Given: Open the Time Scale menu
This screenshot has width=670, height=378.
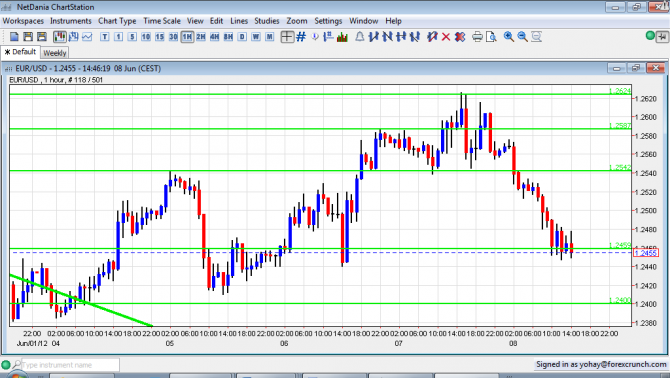Looking at the screenshot, I should point(162,21).
